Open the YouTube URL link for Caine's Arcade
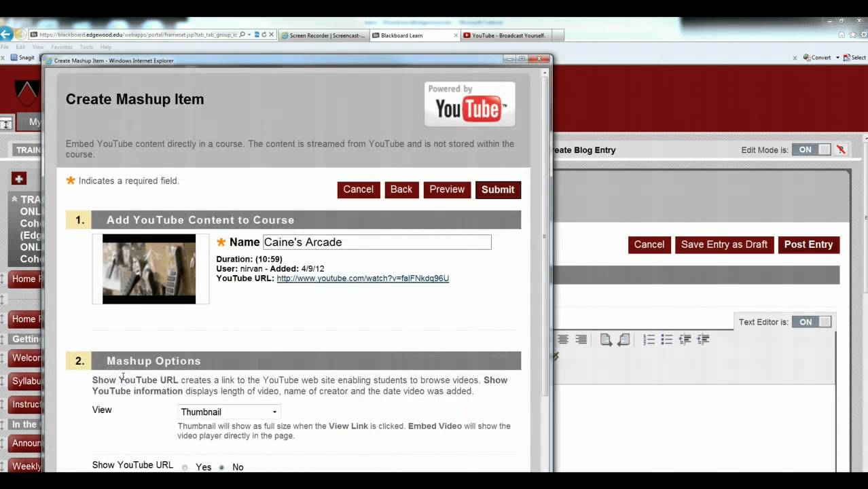 [x=363, y=278]
